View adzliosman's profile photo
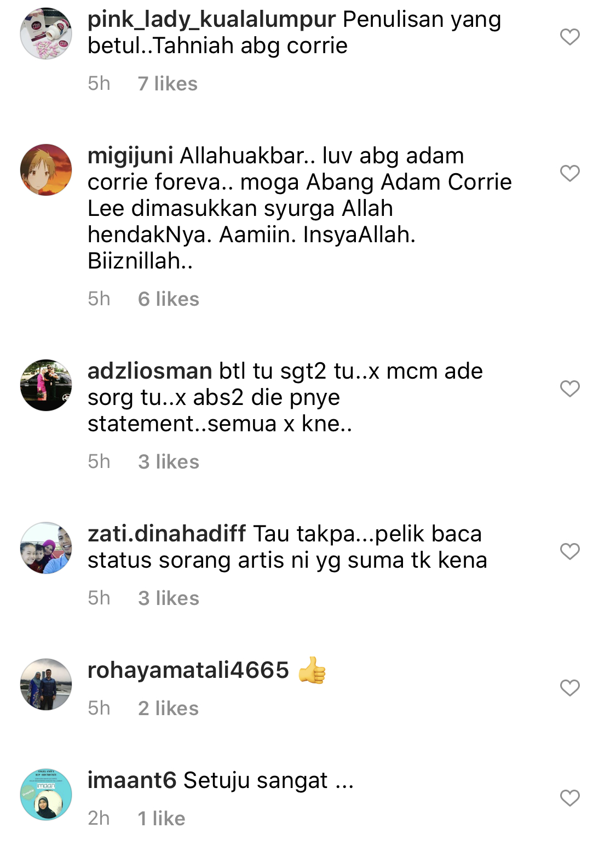Screen dimensions: 616x845 coord(46,385)
